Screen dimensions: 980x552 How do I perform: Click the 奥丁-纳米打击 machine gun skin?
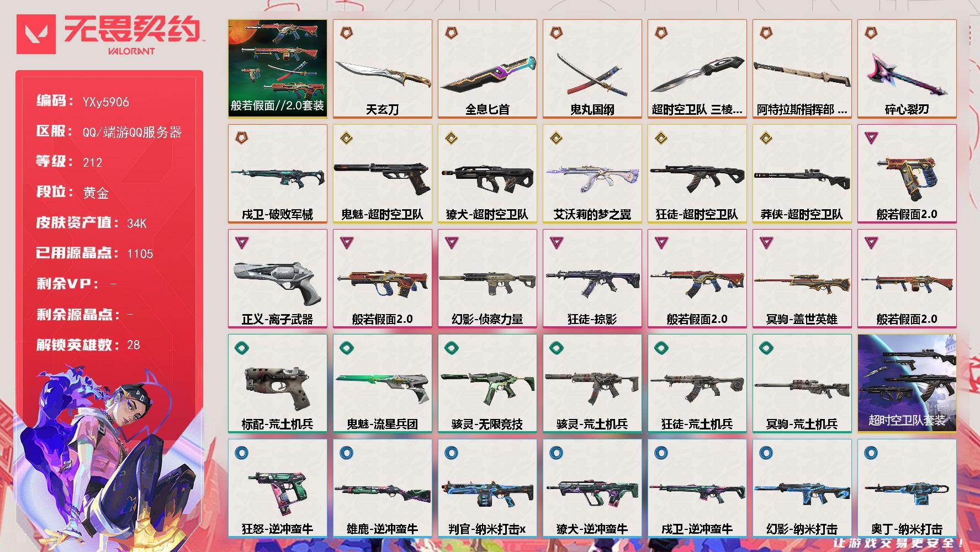[907, 489]
